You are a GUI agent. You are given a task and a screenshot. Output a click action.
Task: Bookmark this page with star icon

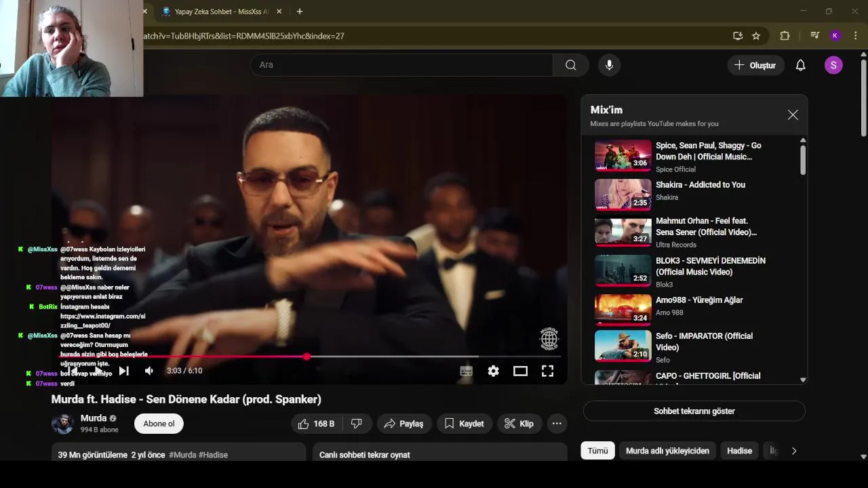(756, 36)
